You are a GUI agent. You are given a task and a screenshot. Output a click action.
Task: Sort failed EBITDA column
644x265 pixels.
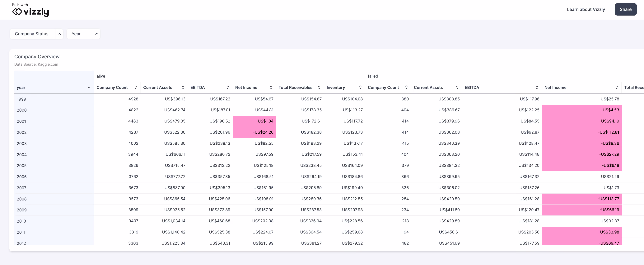tap(537, 87)
